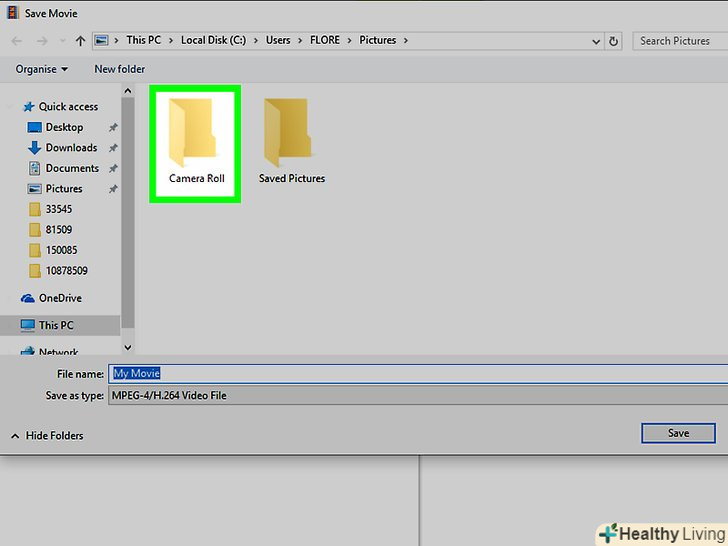The image size is (728, 546).
Task: Expand the Organise dropdown menu
Action: [42, 69]
